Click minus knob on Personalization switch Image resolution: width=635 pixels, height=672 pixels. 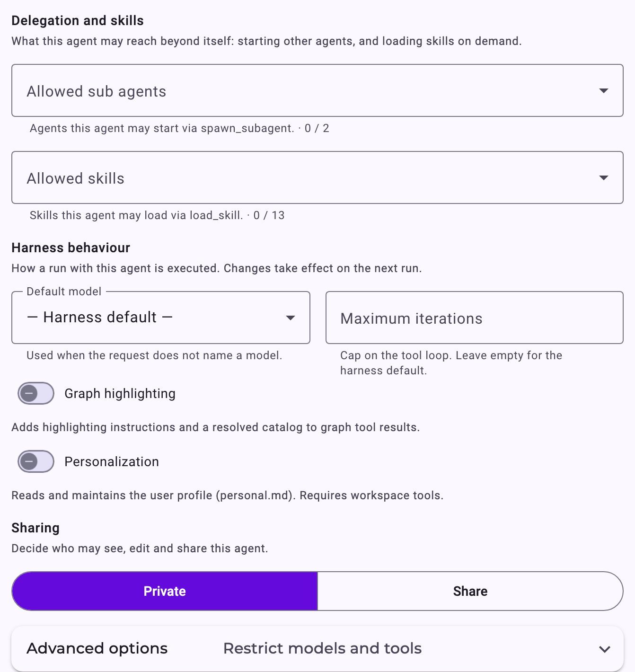(x=29, y=461)
